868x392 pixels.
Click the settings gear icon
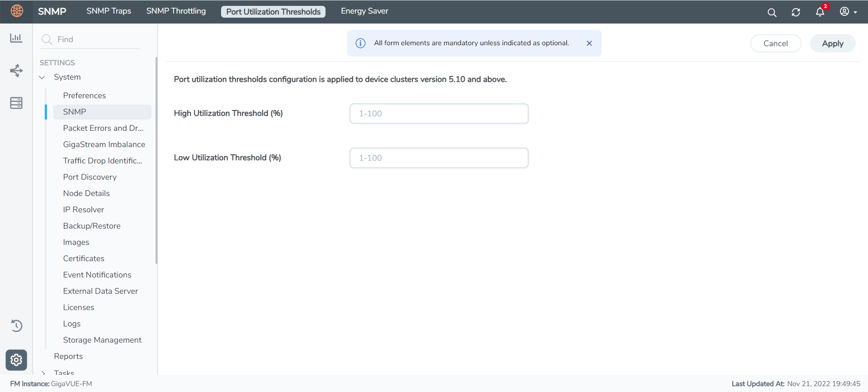[16, 360]
